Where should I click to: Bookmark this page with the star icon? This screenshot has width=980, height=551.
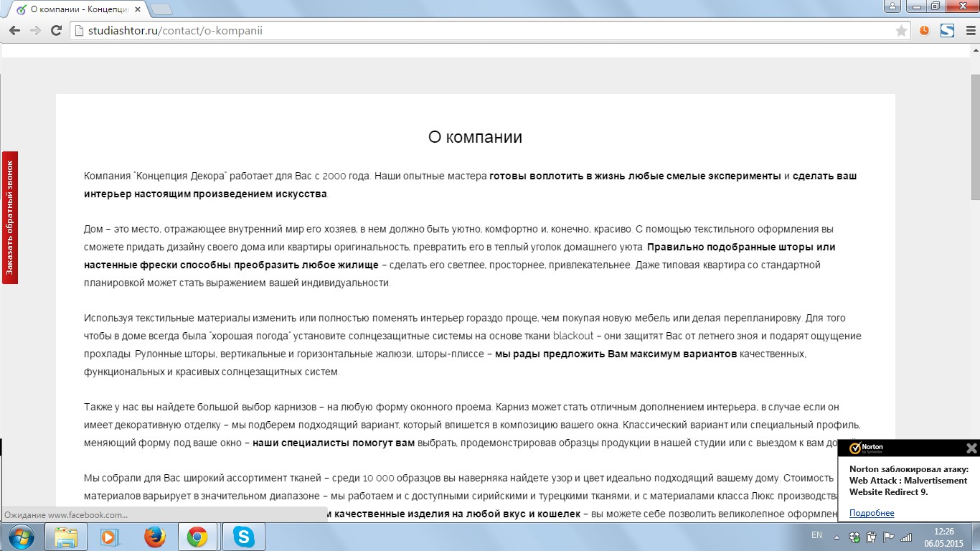click(902, 31)
